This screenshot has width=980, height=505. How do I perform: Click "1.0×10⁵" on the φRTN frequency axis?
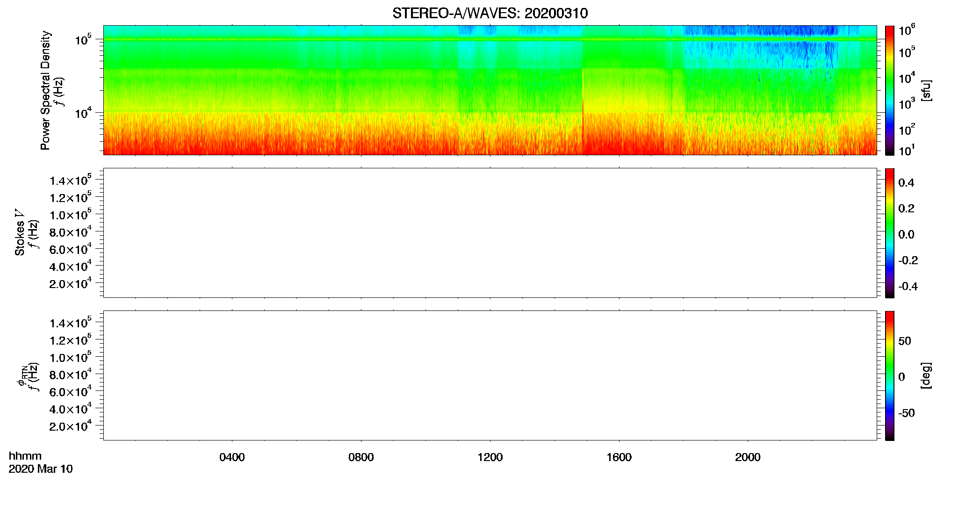coord(71,357)
